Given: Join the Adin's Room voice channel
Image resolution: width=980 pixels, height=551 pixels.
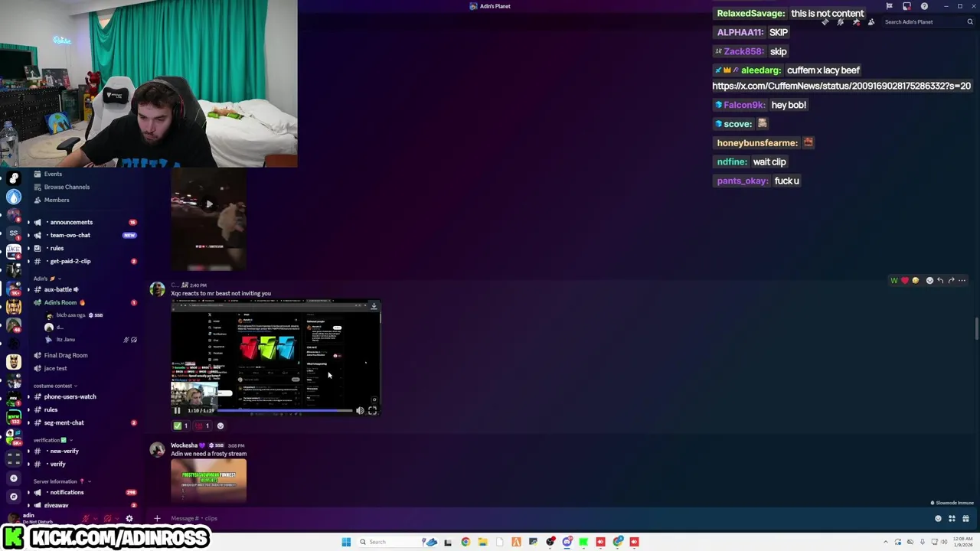Looking at the screenshot, I should [x=60, y=302].
